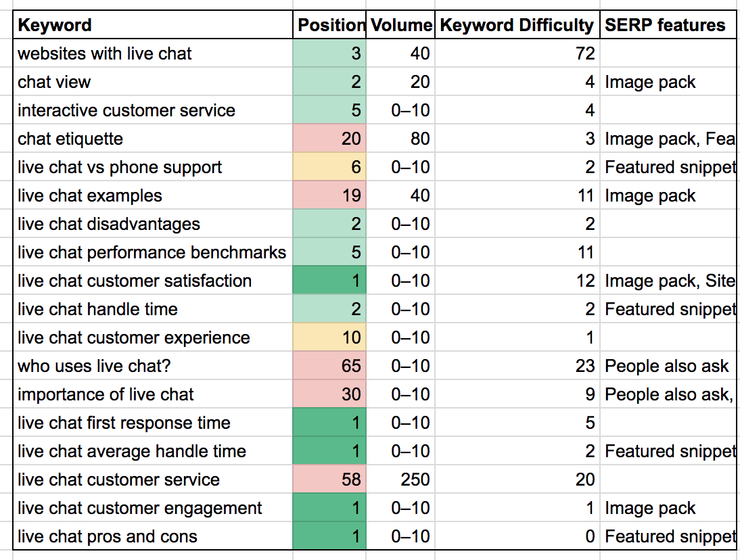Click the 'live chat pros and cons' cell

coord(152,536)
